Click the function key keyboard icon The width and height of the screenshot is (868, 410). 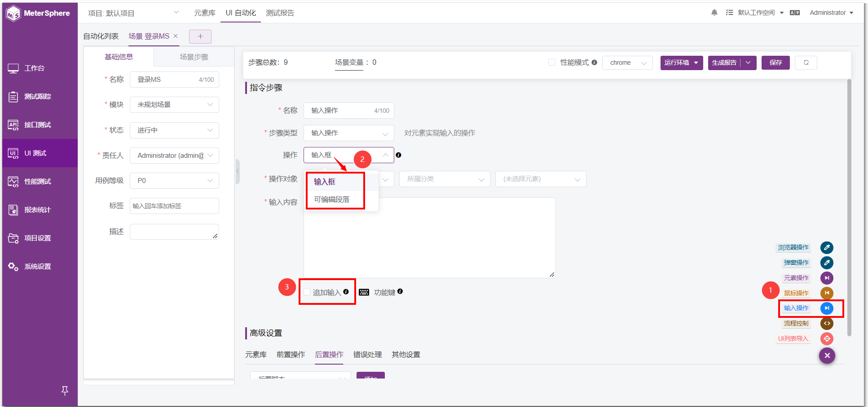tap(364, 292)
